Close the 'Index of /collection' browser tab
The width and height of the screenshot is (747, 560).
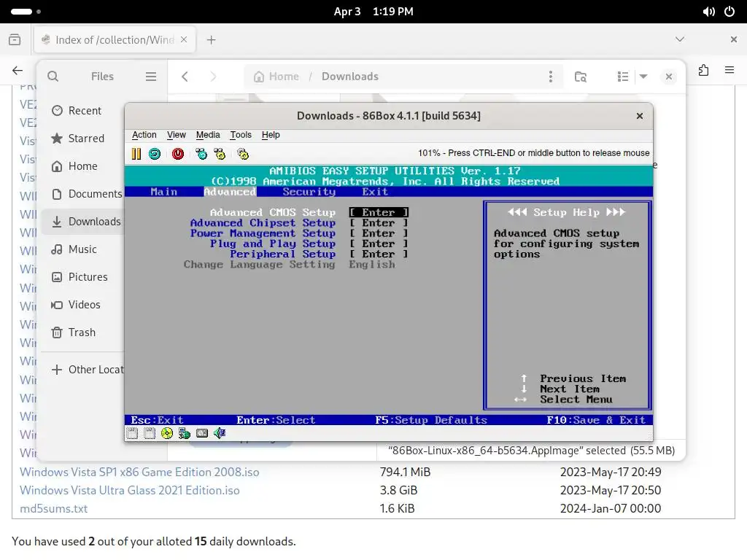(x=184, y=39)
